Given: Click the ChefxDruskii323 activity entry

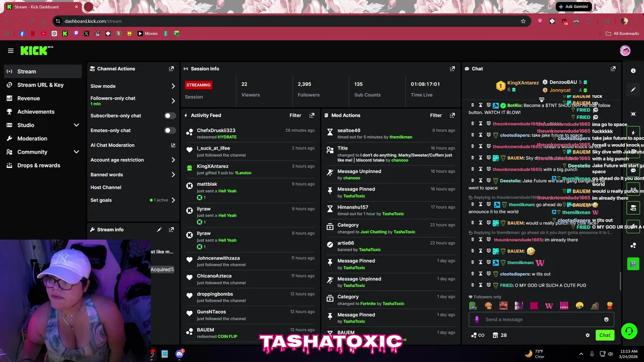Looking at the screenshot, I should [x=251, y=133].
